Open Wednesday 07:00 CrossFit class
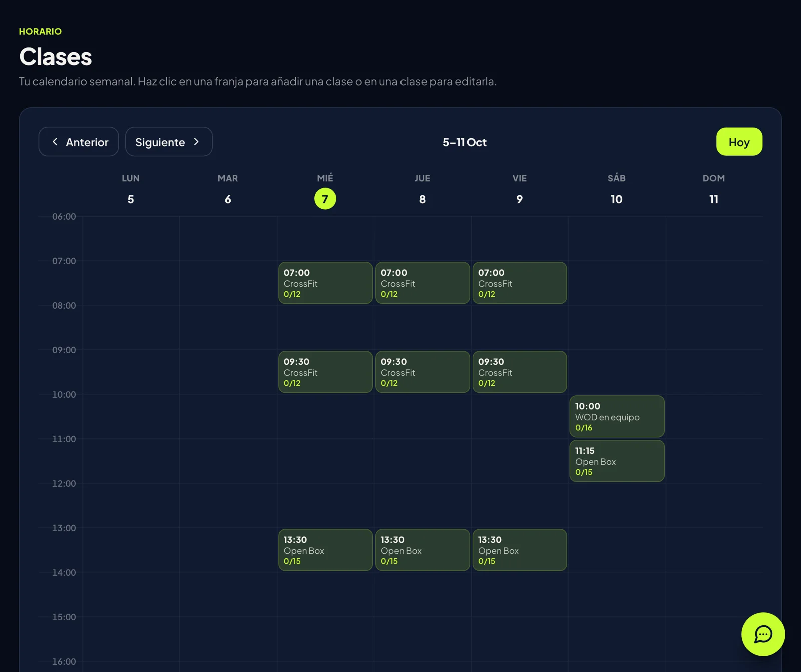This screenshot has height=672, width=801. point(325,283)
